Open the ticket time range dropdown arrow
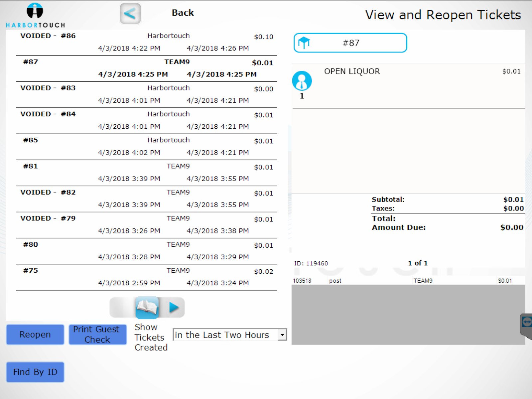532x399 pixels. coord(282,335)
